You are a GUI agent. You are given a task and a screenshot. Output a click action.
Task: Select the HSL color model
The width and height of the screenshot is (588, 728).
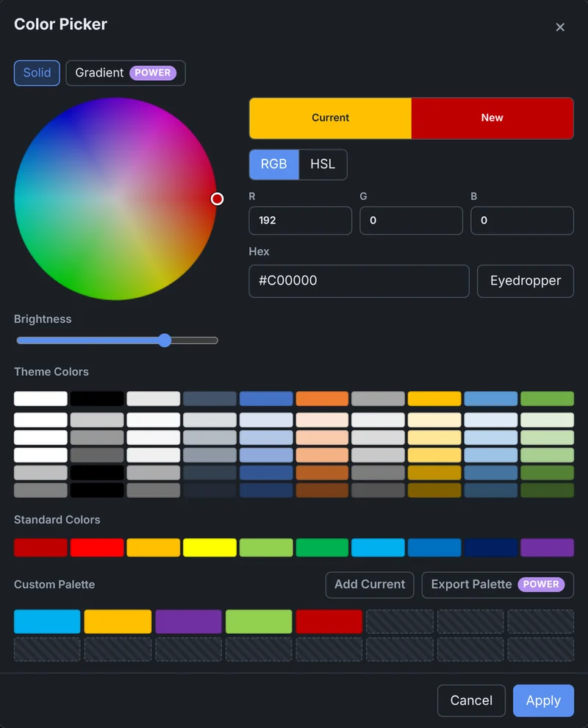coord(323,165)
